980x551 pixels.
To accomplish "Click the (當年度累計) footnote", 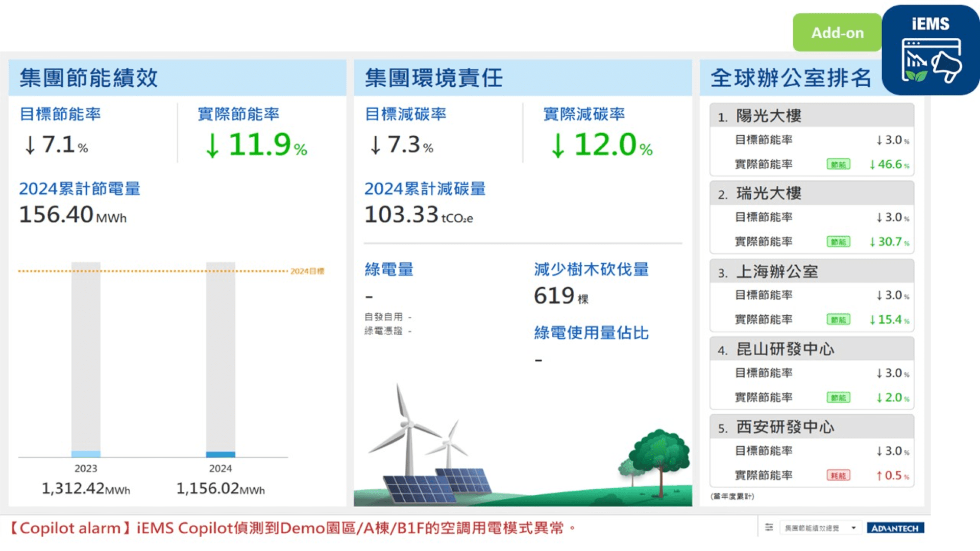I will pyautogui.click(x=732, y=496).
